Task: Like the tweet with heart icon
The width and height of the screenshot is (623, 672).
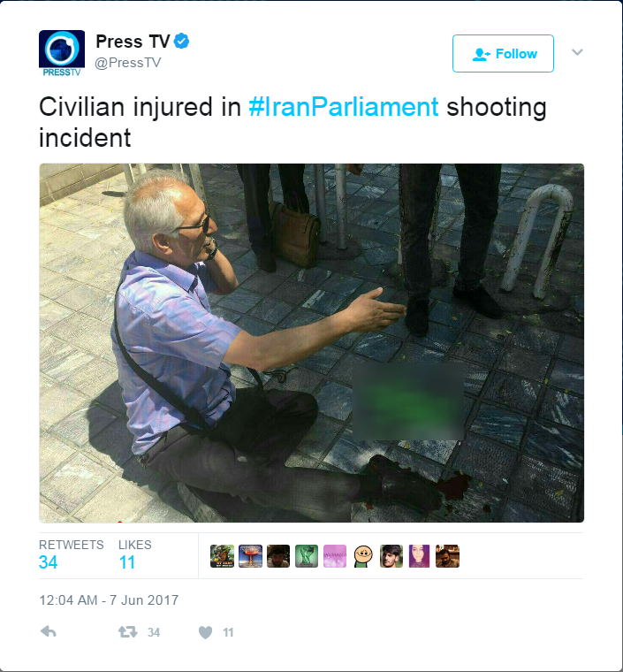Action: click(x=206, y=632)
